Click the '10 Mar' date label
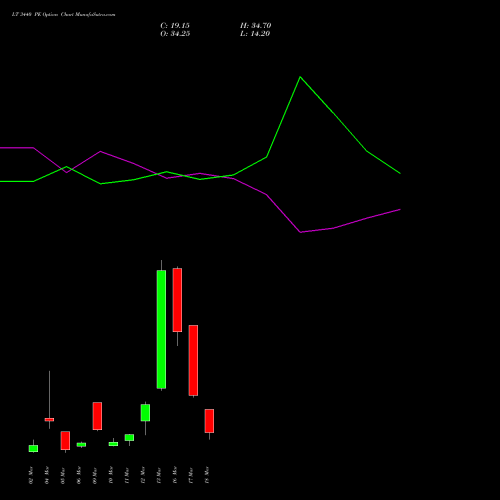The height and width of the screenshot is (500, 500). (111, 475)
